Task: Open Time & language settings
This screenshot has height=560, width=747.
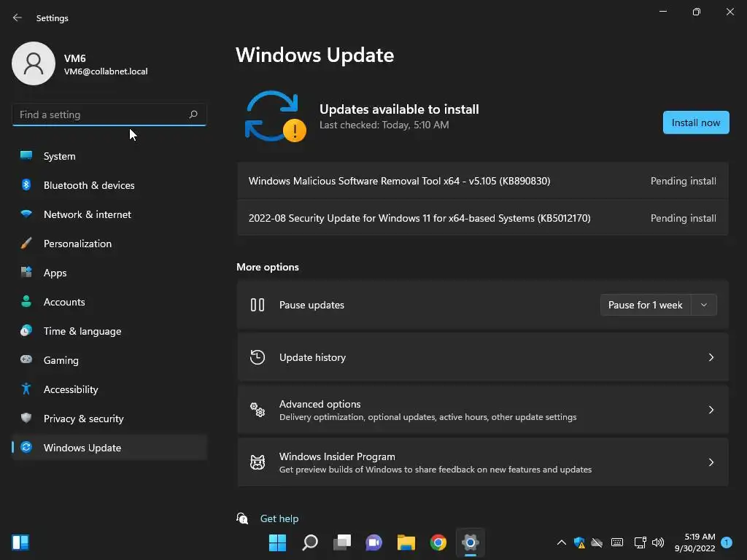Action: coord(109,331)
